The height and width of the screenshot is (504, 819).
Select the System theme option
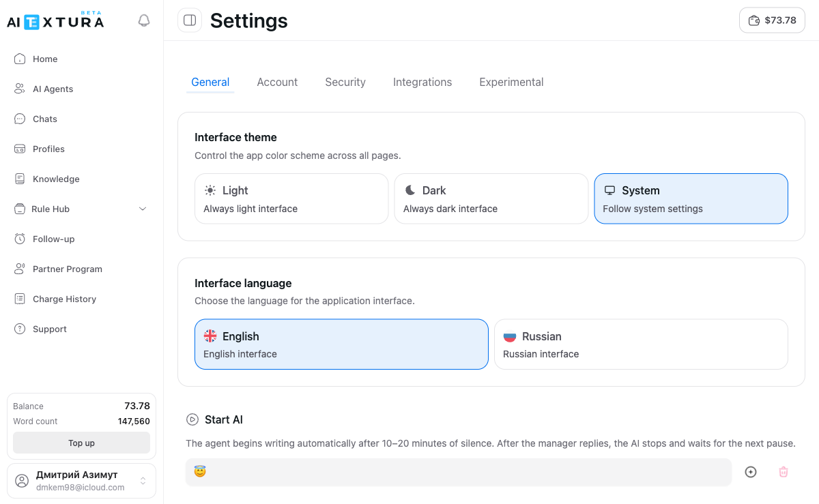coord(691,198)
